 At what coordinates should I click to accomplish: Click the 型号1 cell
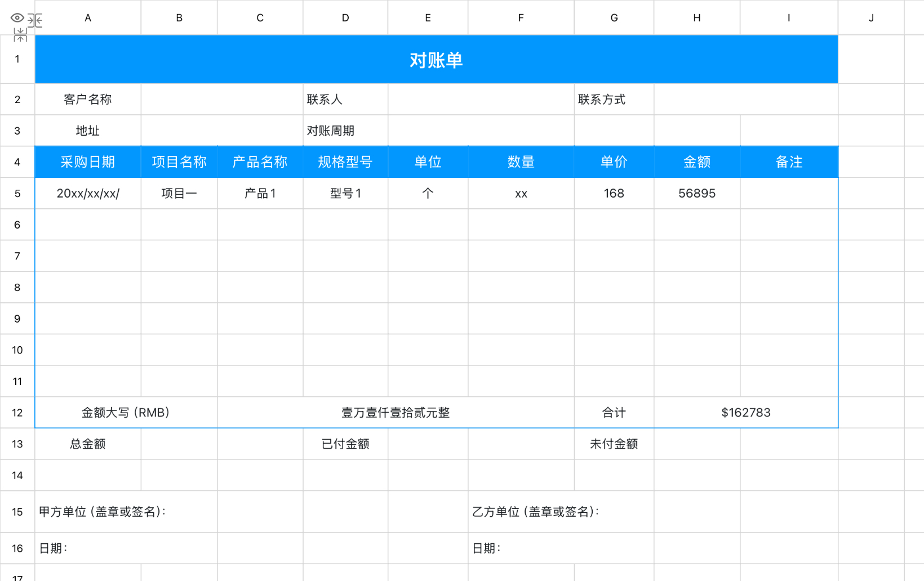[x=345, y=193]
